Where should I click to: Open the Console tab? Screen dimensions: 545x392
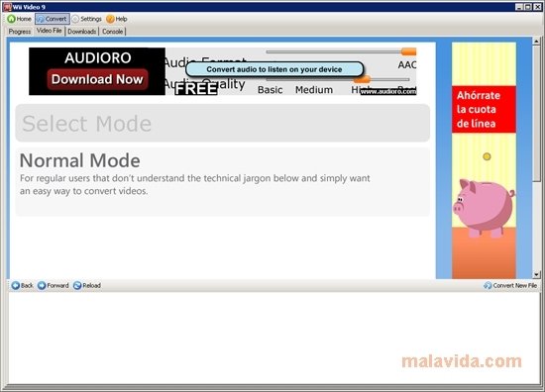coord(112,32)
